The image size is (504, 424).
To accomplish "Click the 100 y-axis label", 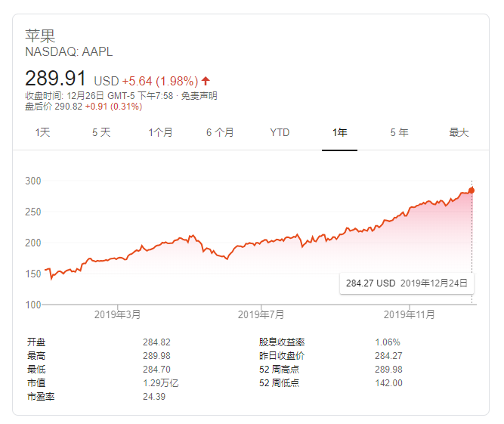I will pyautogui.click(x=33, y=305).
